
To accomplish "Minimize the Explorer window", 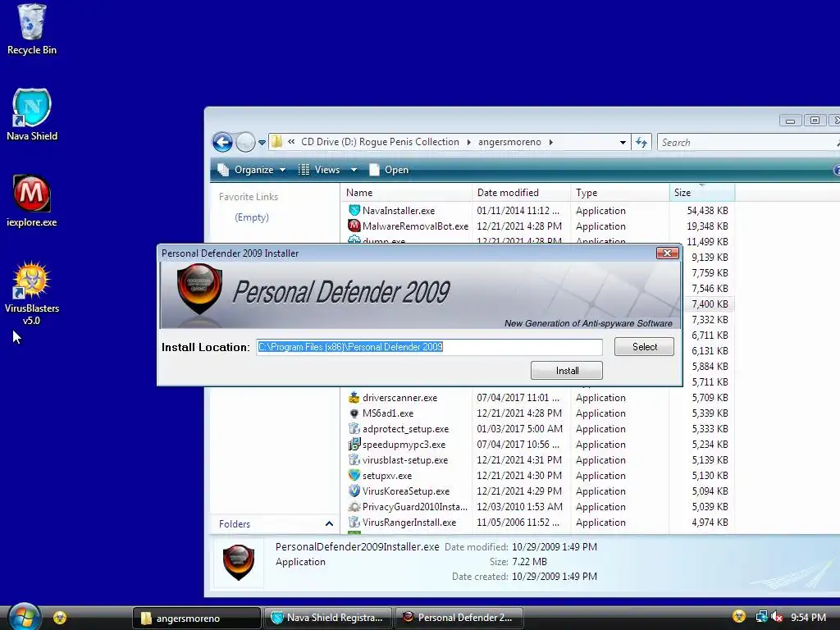I will click(x=790, y=121).
